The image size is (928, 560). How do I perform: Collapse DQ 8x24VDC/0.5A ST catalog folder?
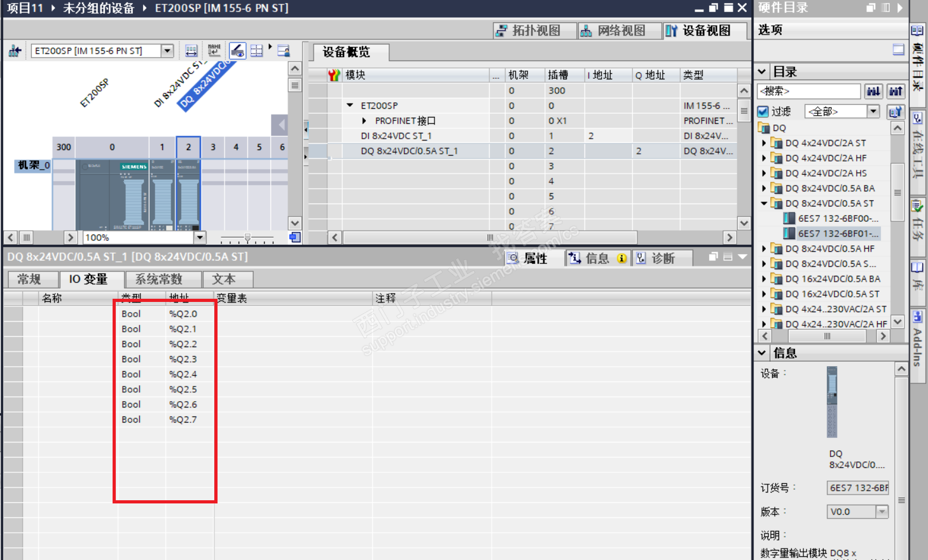click(x=765, y=203)
